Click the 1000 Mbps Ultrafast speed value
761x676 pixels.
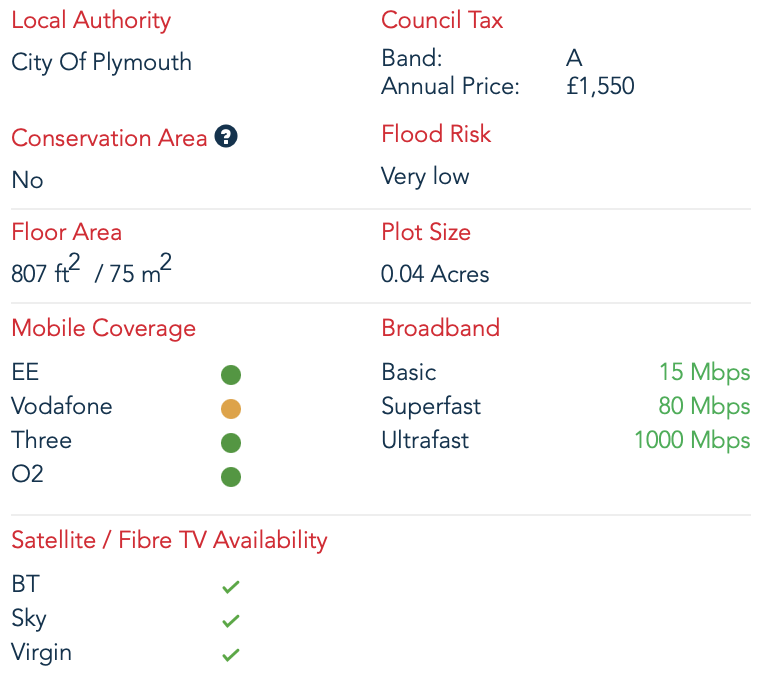[x=692, y=441]
